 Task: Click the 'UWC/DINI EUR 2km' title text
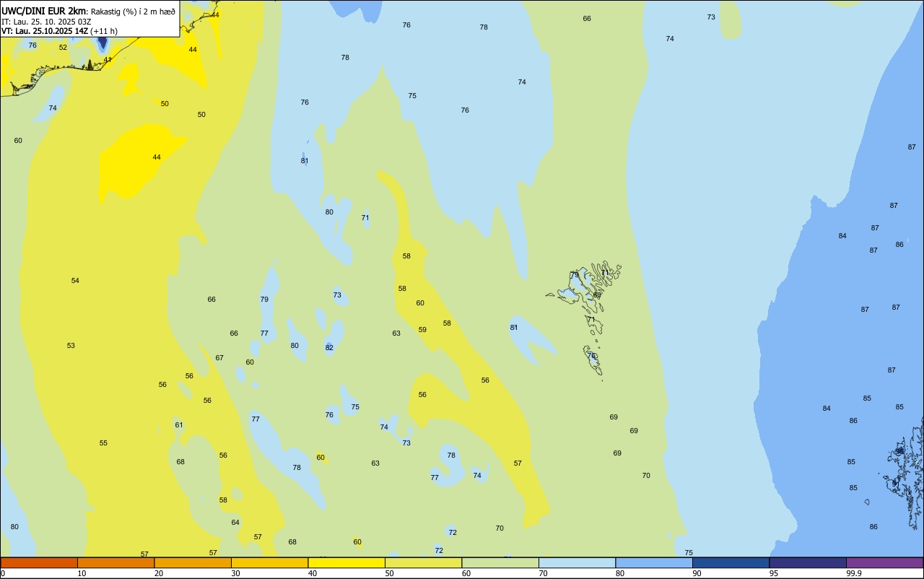[x=44, y=10]
